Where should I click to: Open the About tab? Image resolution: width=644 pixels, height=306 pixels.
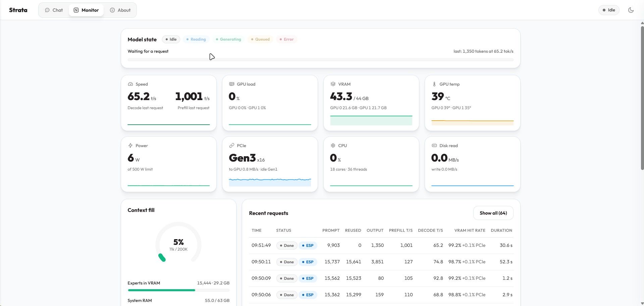click(120, 10)
